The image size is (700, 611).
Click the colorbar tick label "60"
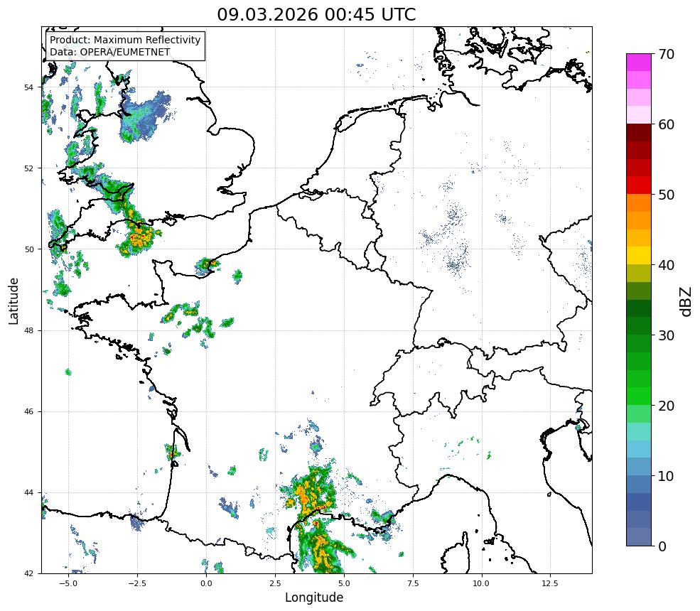[666, 124]
